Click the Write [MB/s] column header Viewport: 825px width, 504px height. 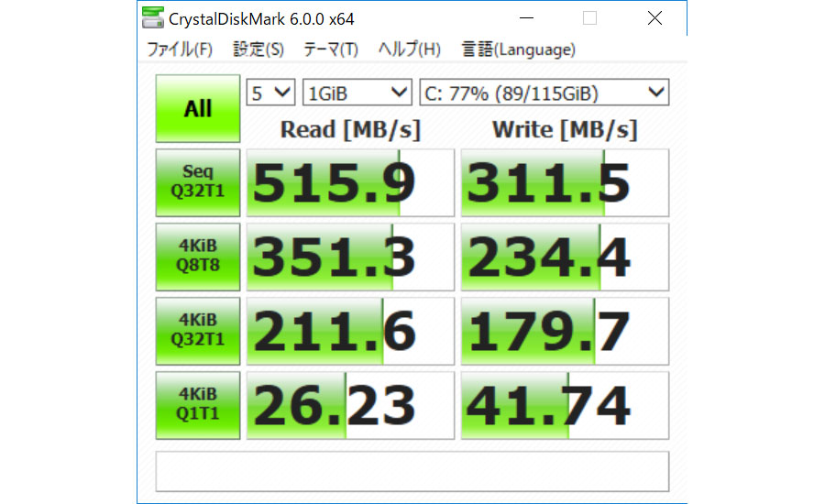565,130
